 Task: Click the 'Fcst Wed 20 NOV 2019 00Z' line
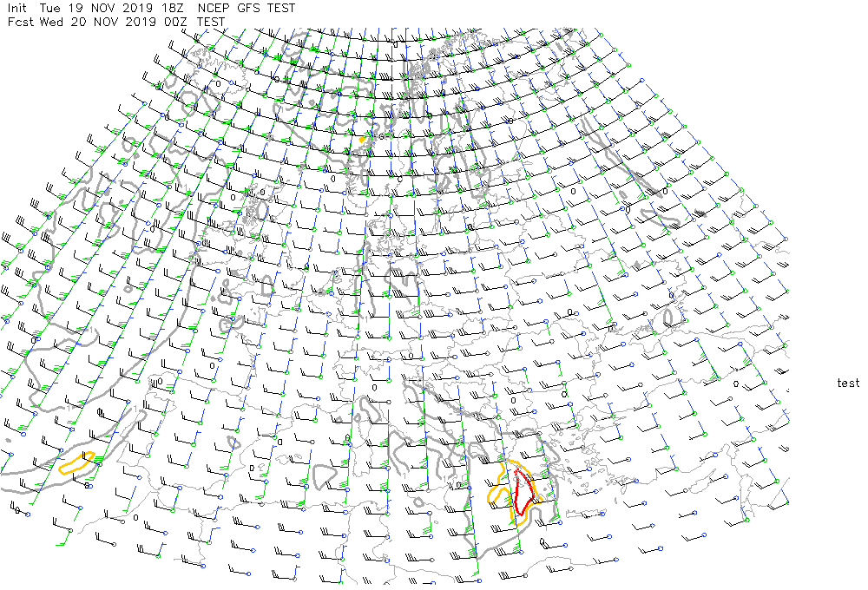pos(97,23)
